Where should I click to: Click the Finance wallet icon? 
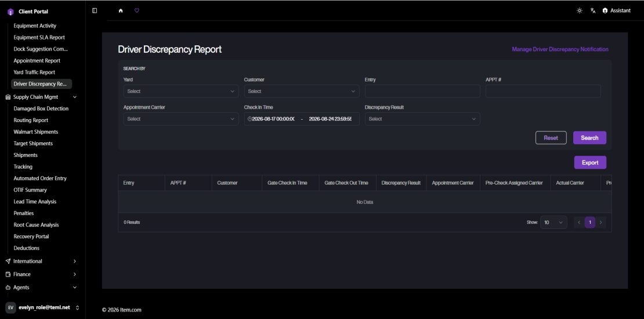click(8, 274)
